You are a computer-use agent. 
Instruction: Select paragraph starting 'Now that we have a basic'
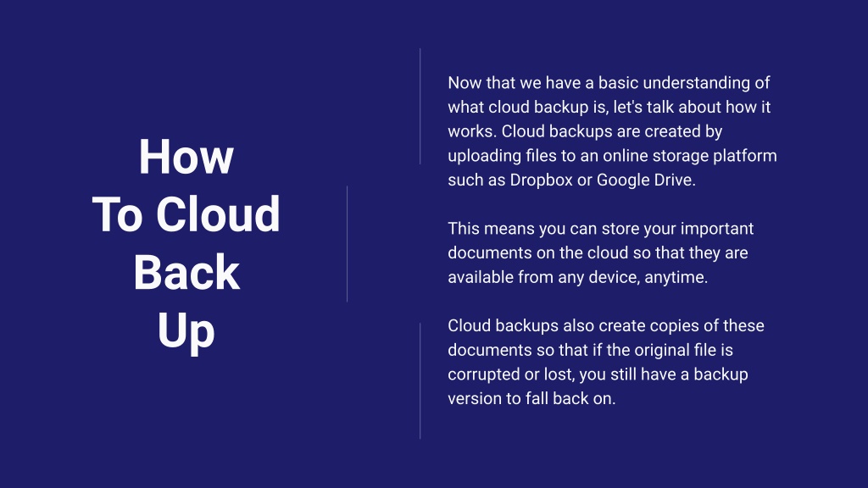(x=612, y=131)
